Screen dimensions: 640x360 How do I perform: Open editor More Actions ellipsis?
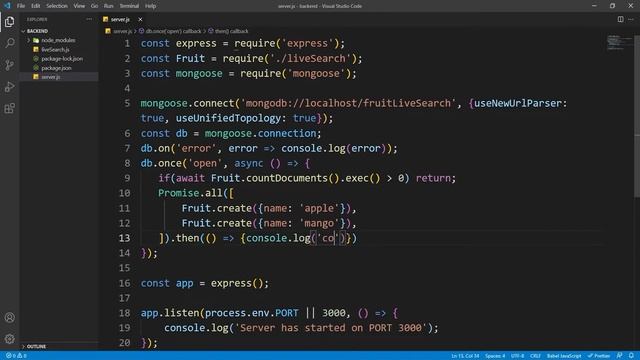631,19
